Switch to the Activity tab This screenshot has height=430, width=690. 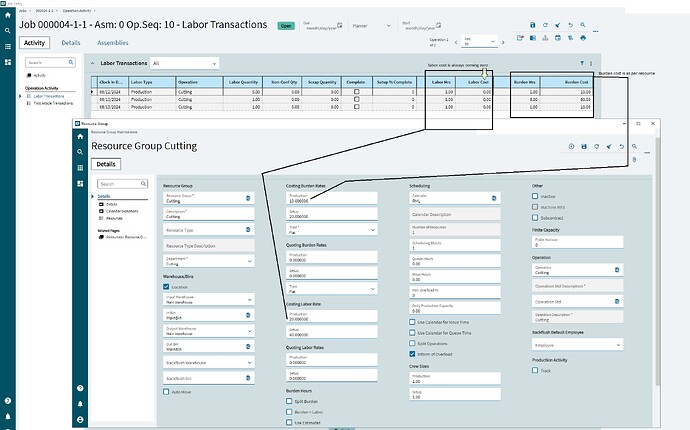(x=34, y=43)
